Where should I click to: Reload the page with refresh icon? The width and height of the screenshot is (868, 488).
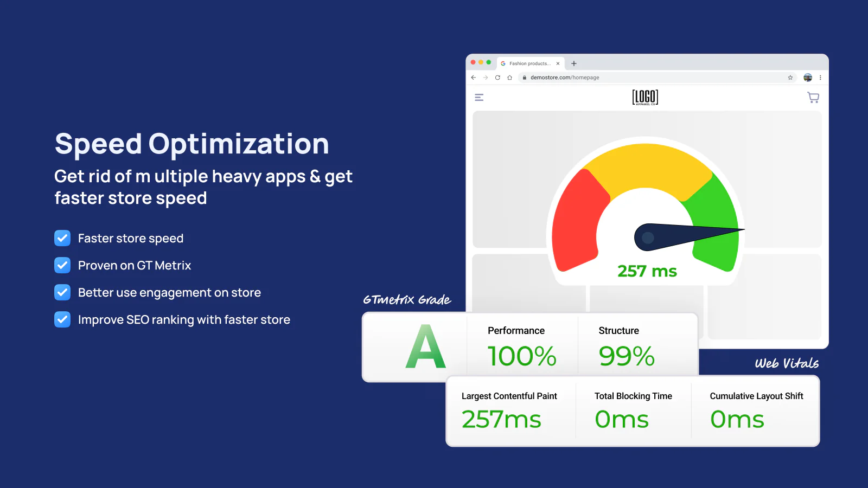pyautogui.click(x=497, y=78)
